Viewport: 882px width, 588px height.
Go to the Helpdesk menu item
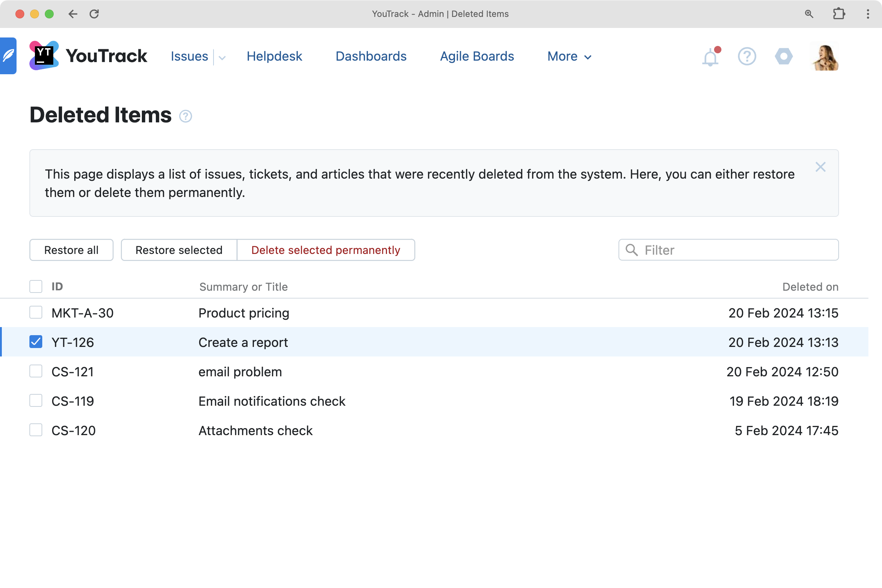click(x=274, y=56)
